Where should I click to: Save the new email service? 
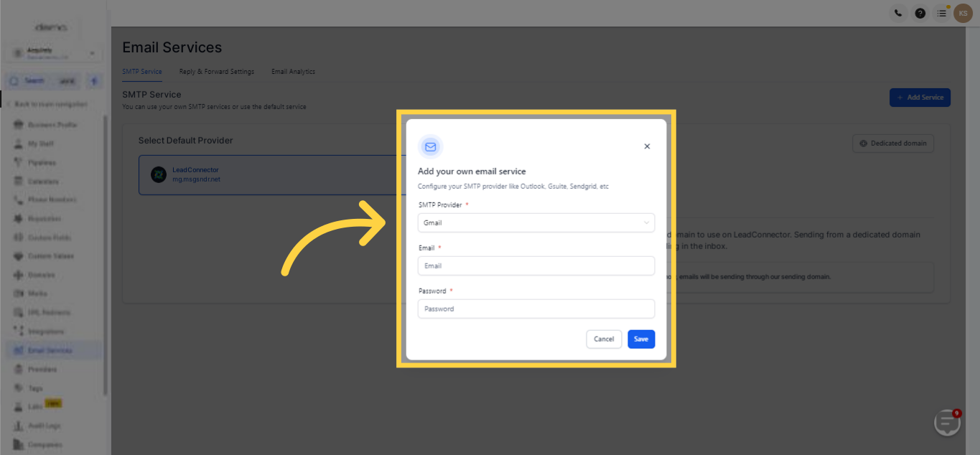click(641, 339)
